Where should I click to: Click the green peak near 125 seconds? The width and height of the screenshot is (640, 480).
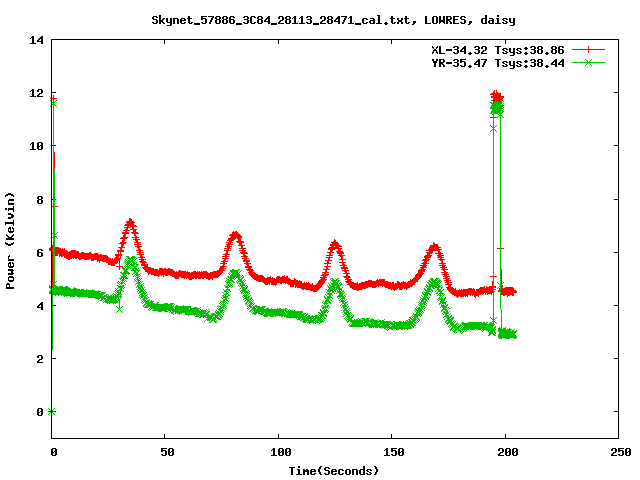click(336, 284)
